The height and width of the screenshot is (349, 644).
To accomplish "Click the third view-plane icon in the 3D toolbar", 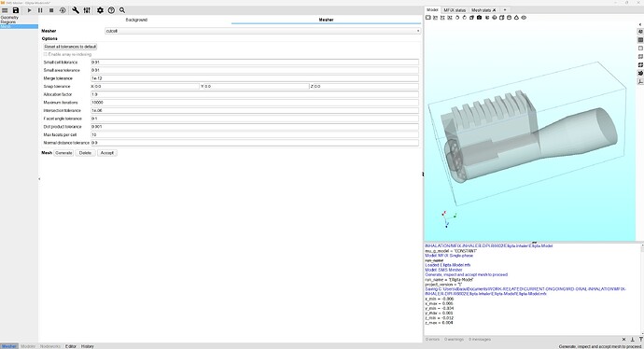I will pos(442,18).
